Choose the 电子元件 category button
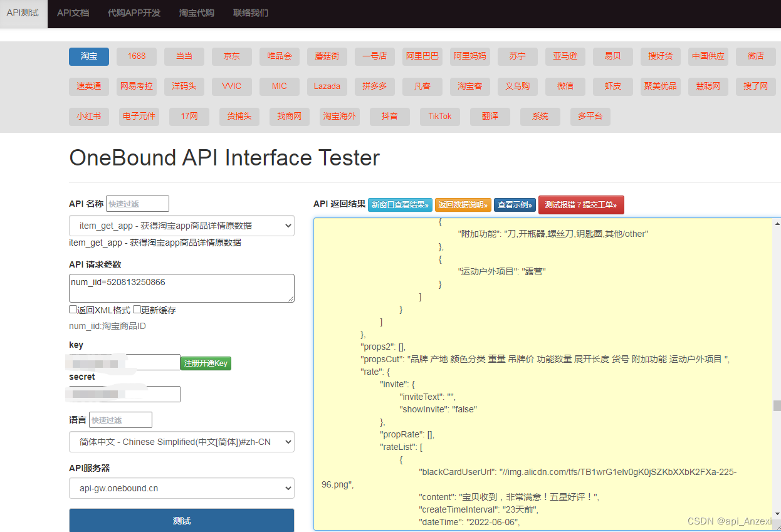Viewport: 781px width, 532px height. coord(139,117)
